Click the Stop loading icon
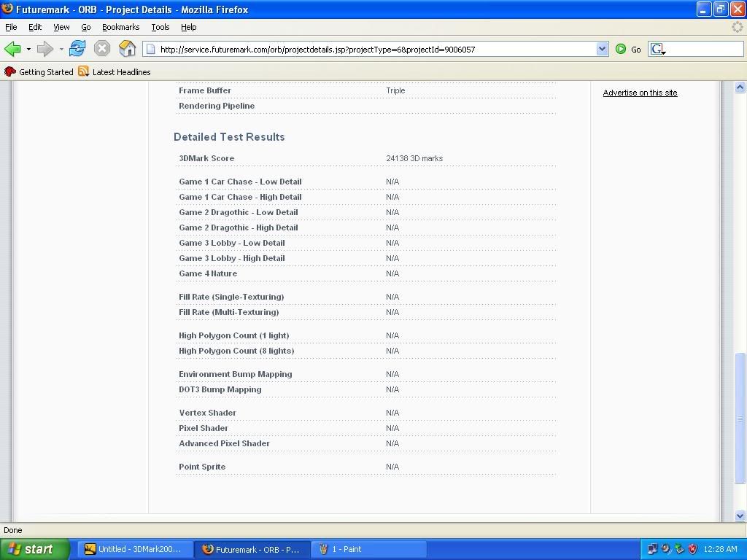This screenshot has height=560, width=747. (x=102, y=49)
